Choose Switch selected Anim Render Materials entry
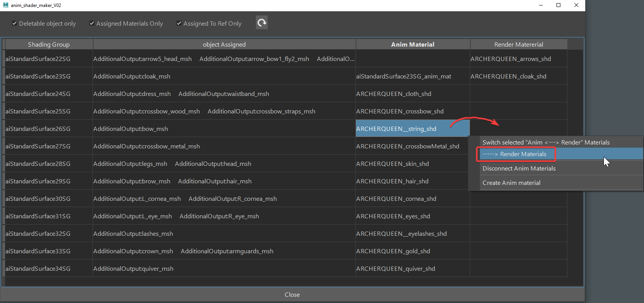644x303 pixels. 561,142
